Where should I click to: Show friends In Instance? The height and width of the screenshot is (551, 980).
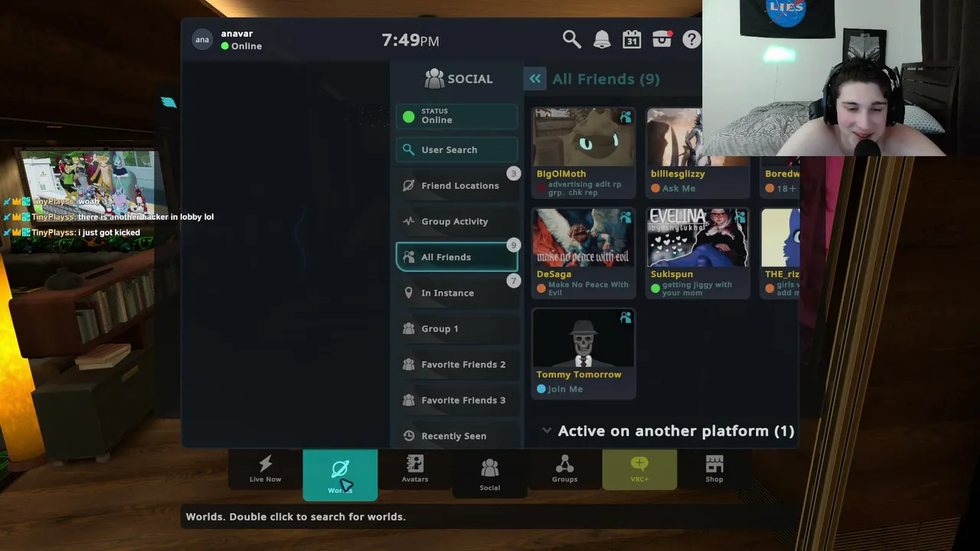point(457,293)
